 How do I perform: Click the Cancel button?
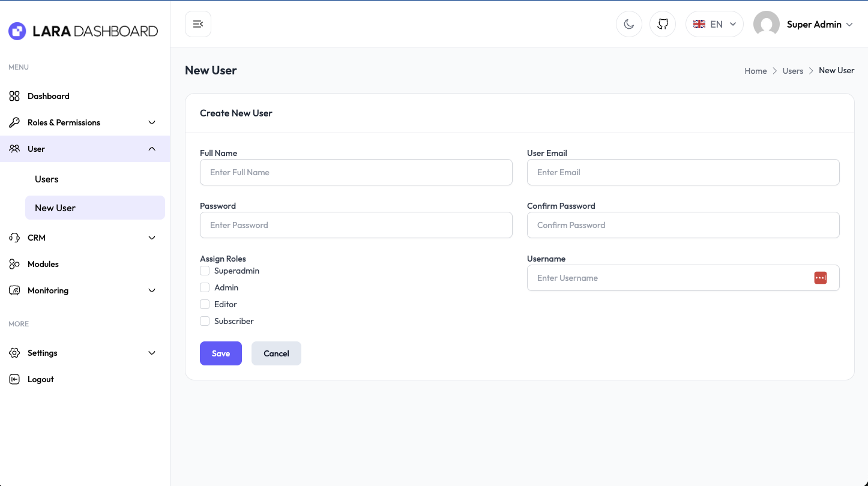pyautogui.click(x=276, y=353)
